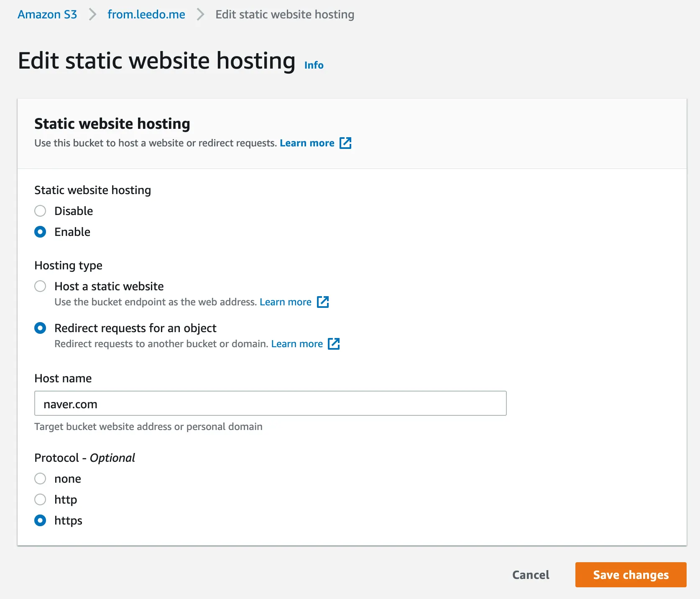Image resolution: width=700 pixels, height=599 pixels.
Task: Go to Amazon S3 breadcrumb
Action: (47, 15)
